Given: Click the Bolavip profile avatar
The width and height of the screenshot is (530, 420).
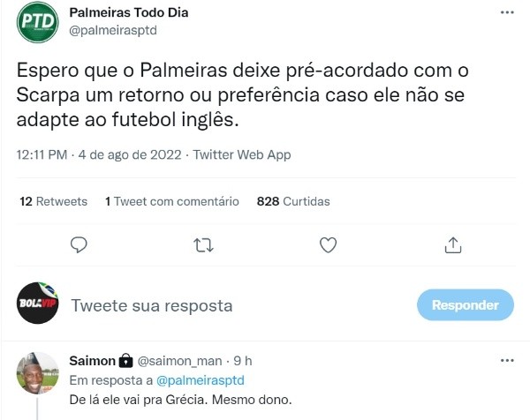Looking at the screenshot, I should 38,305.
